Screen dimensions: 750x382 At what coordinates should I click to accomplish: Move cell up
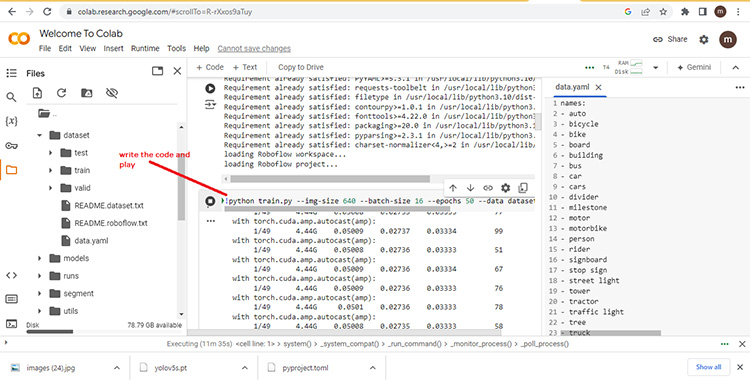[453, 188]
